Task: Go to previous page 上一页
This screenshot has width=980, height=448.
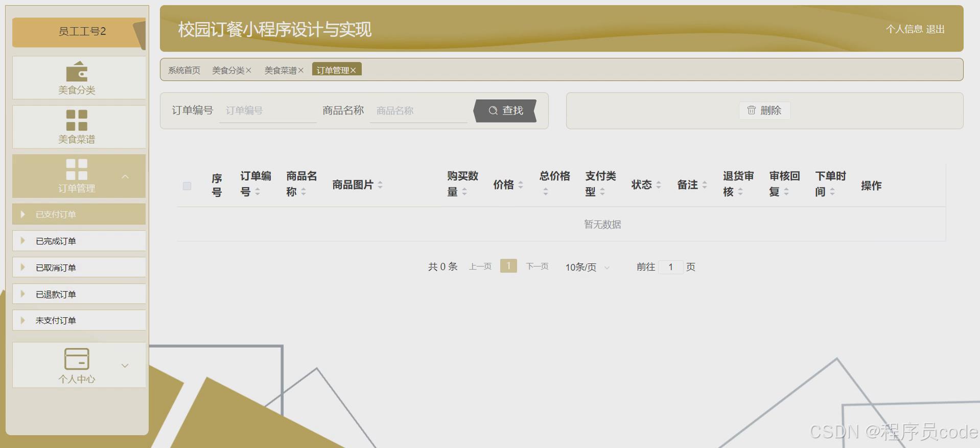Action: pyautogui.click(x=480, y=266)
